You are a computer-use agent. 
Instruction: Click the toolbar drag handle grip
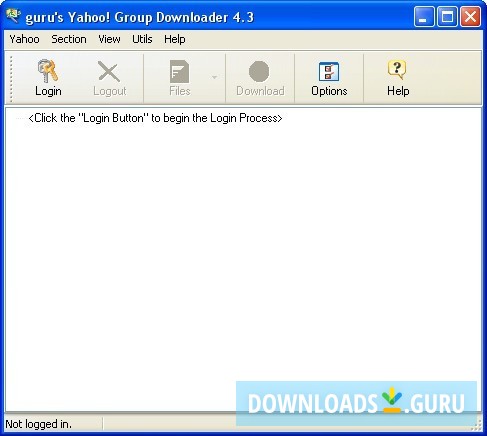pos(11,79)
